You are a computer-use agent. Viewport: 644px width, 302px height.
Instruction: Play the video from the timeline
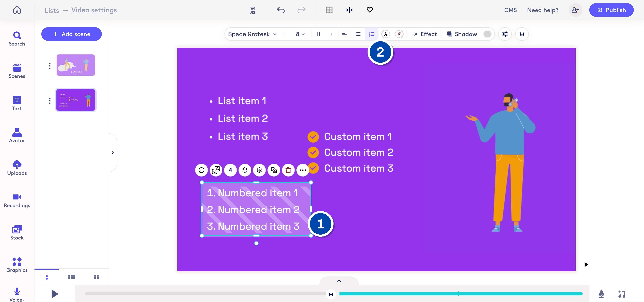click(55, 294)
